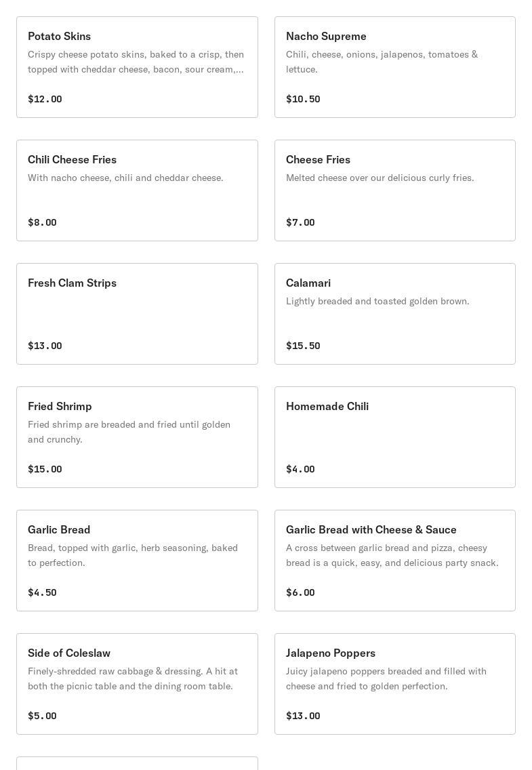Viewport: 532px width, 770px height.
Task: Click the $7.00 Cheese Fries price
Action: pos(300,222)
